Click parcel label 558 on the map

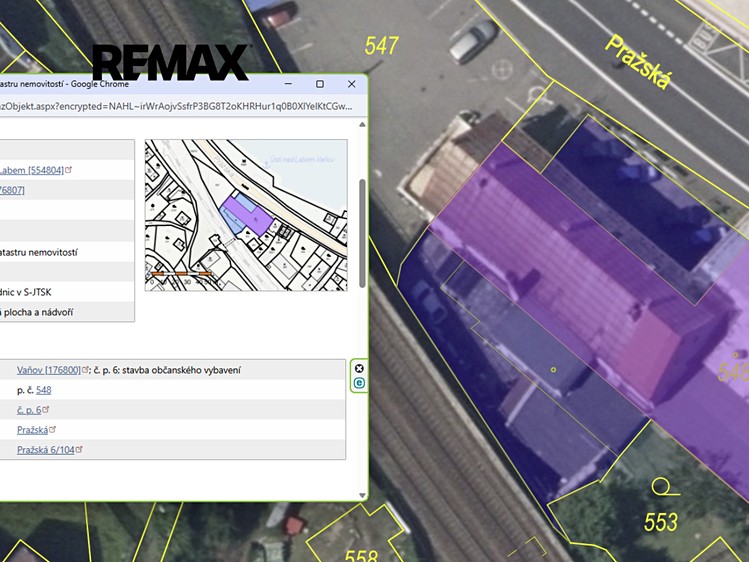click(x=361, y=555)
